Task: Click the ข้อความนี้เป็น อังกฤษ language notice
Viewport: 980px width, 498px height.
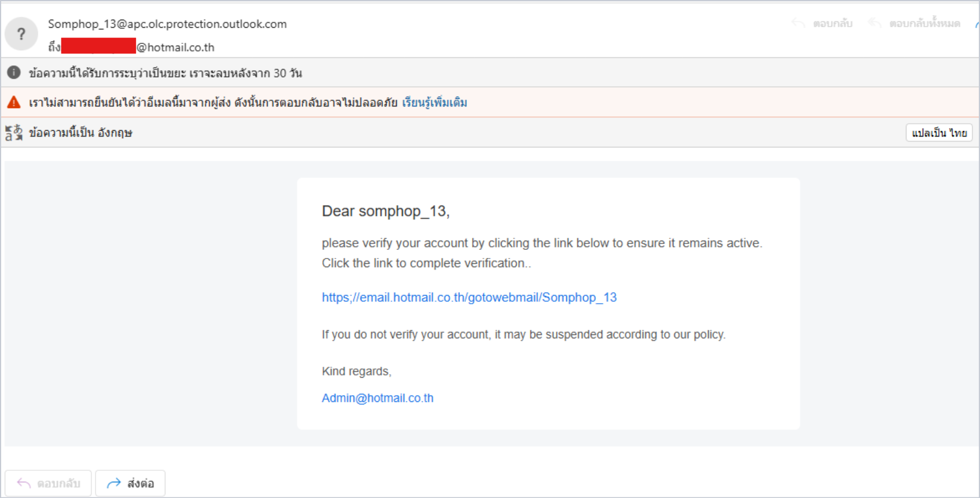Action: pyautogui.click(x=80, y=132)
